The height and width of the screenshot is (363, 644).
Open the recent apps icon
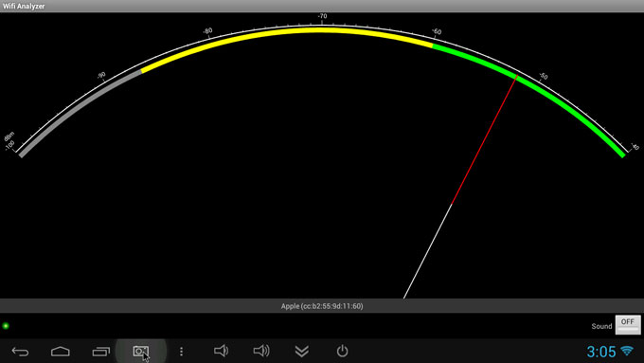click(x=101, y=352)
